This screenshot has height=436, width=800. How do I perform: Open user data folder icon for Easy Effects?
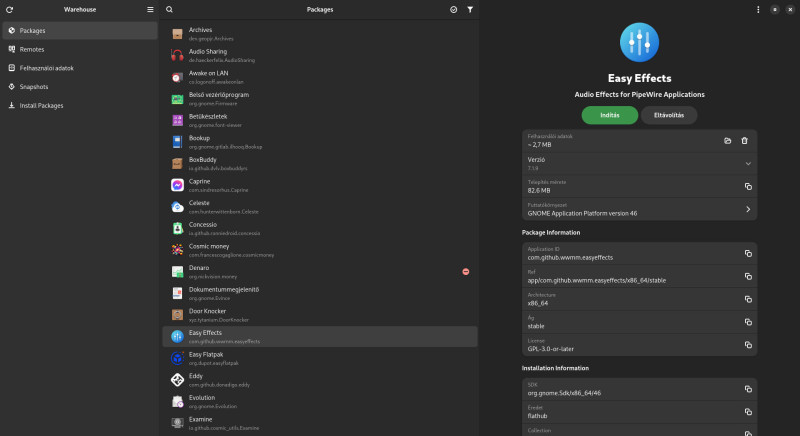pyautogui.click(x=728, y=141)
